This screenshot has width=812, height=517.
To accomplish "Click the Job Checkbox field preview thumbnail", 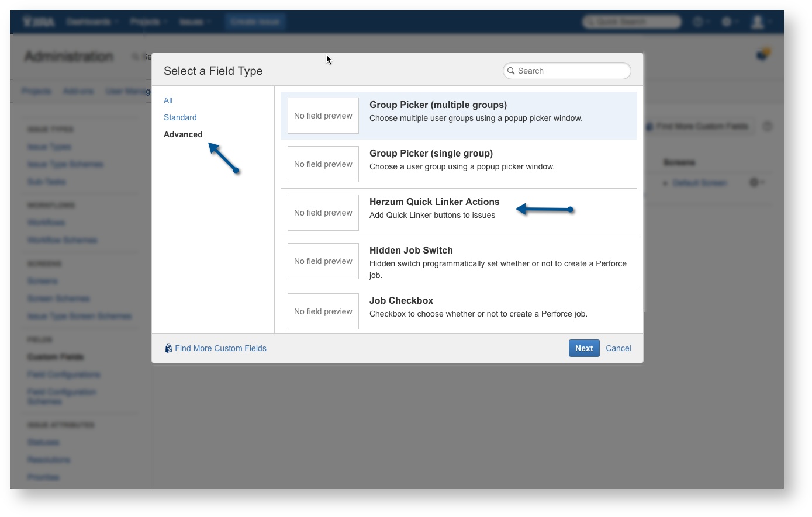I will pyautogui.click(x=323, y=311).
